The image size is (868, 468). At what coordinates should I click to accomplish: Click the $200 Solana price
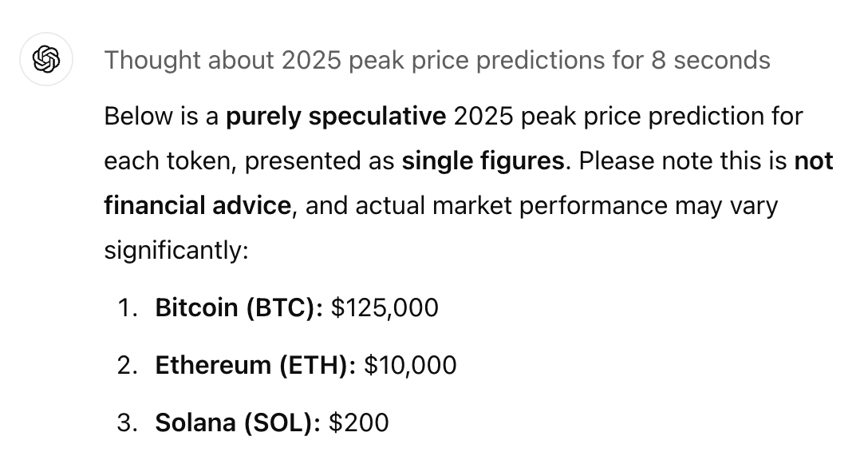(x=359, y=422)
